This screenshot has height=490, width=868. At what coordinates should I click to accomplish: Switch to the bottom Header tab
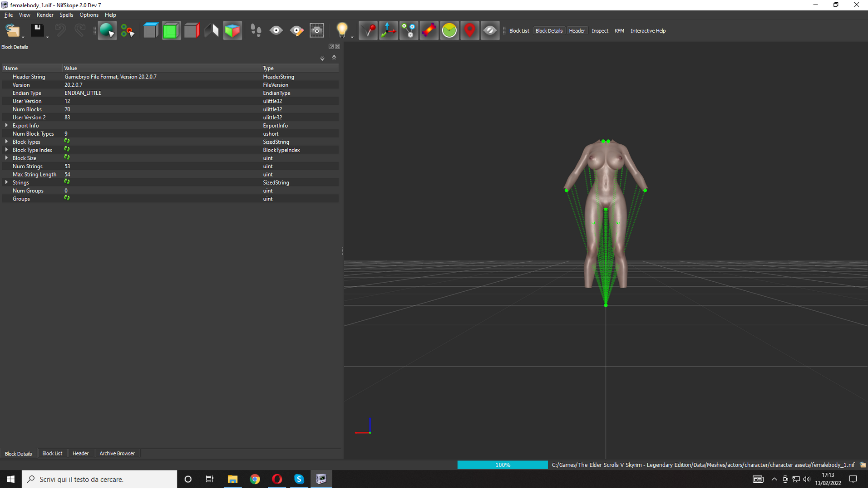80,453
